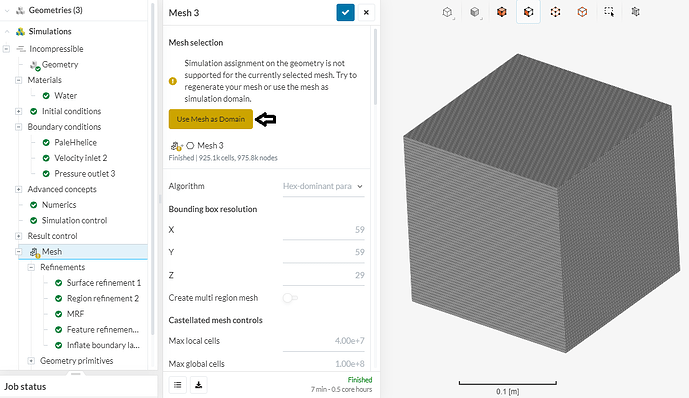This screenshot has width=689, height=398.
Task: Open the Algorithm dropdown
Action: (x=323, y=186)
